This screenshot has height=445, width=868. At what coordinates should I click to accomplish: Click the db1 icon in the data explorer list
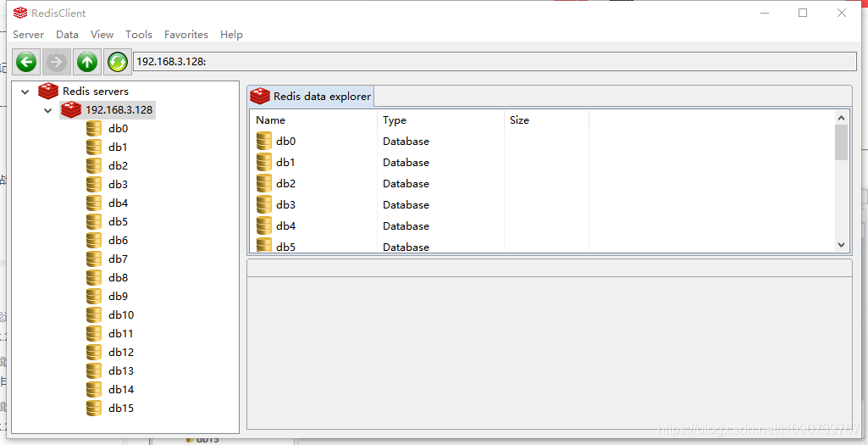pyautogui.click(x=264, y=163)
